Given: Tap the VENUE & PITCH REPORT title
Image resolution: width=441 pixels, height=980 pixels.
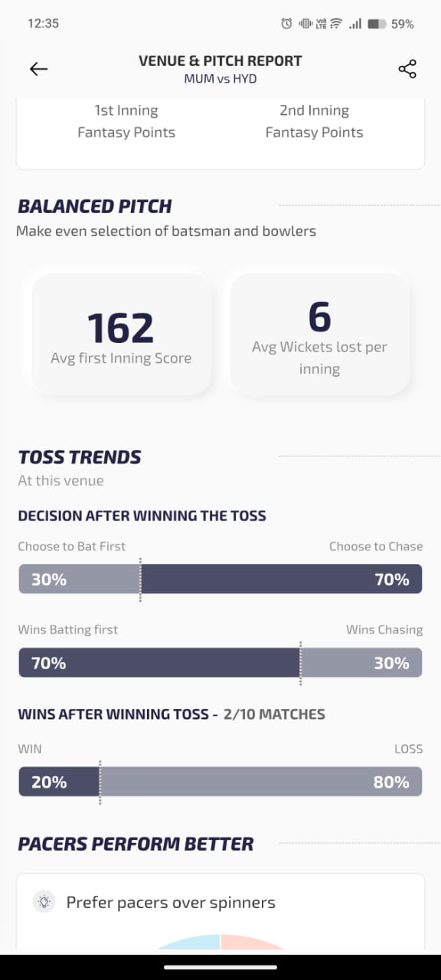Looking at the screenshot, I should coord(220,61).
